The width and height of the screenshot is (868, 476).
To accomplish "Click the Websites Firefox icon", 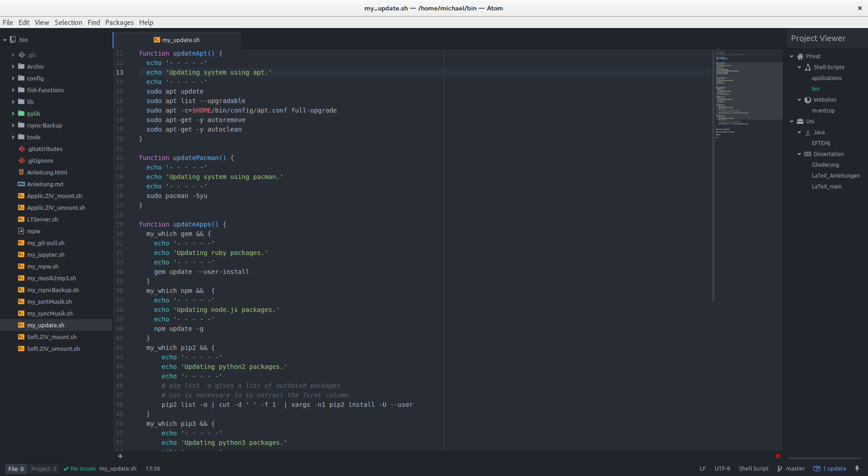I will point(808,100).
